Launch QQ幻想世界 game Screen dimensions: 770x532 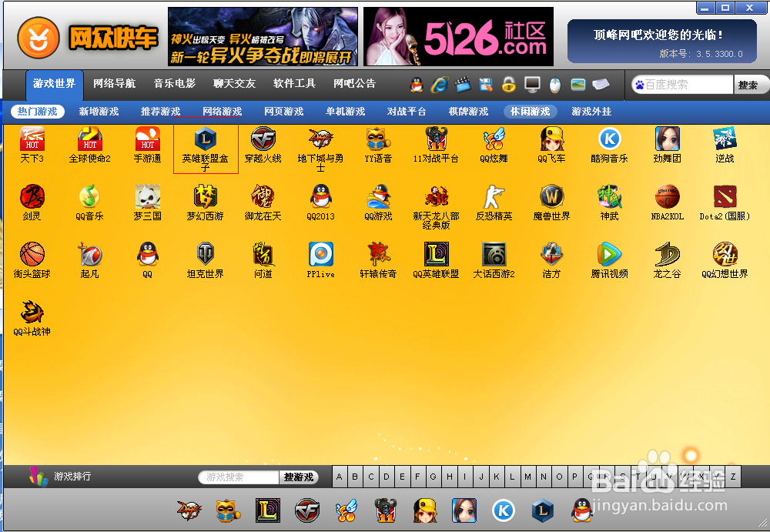725,260
